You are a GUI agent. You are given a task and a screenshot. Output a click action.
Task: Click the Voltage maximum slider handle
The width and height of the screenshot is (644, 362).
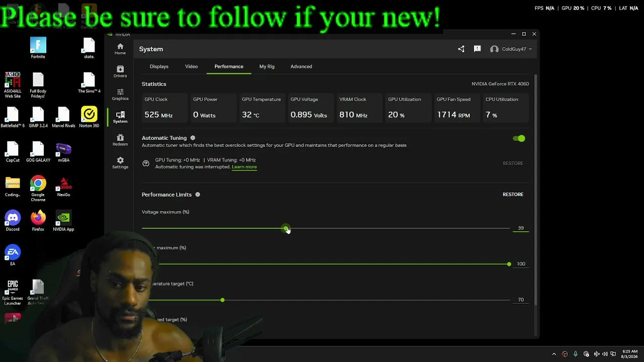pos(286,228)
